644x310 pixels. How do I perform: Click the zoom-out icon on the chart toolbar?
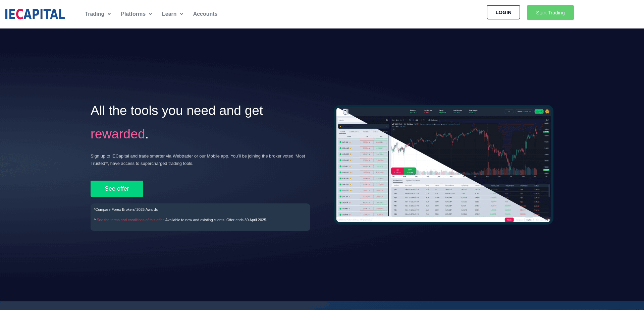tap(424, 120)
